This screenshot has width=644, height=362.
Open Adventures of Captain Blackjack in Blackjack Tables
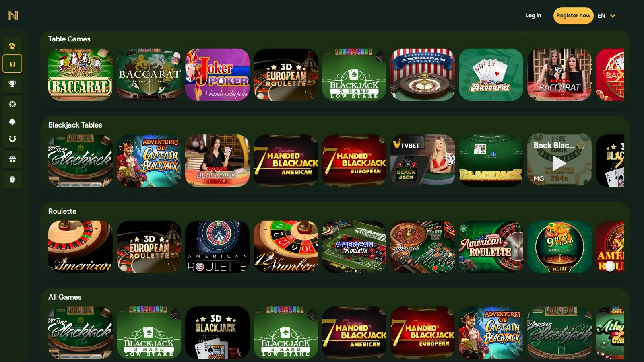(149, 160)
